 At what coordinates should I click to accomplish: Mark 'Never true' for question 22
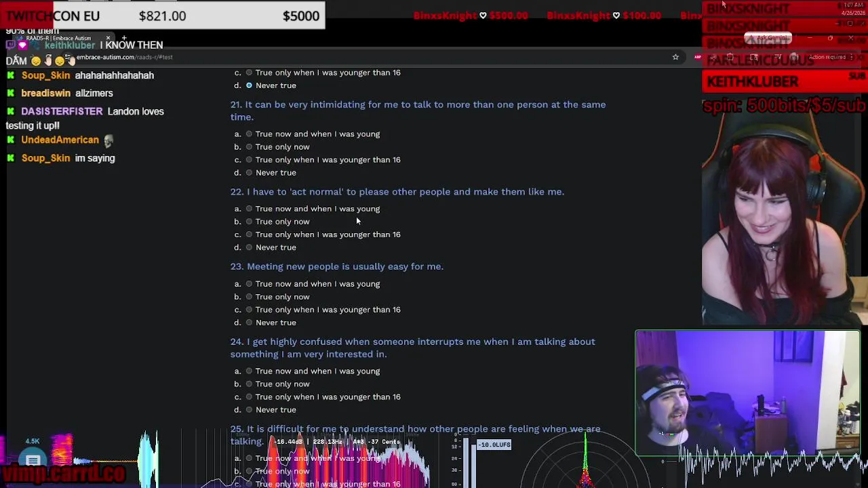click(249, 247)
